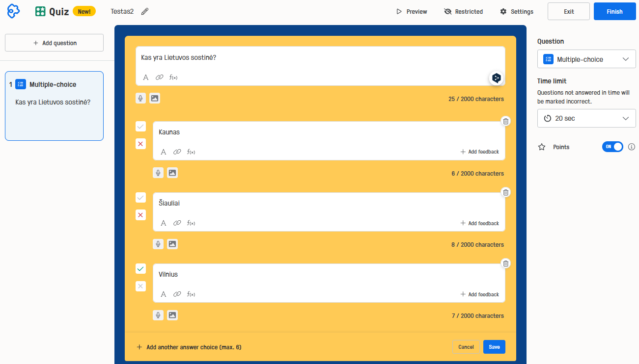This screenshot has width=639, height=364.
Task: Delete the Kaunas answer with trash icon
Action: tap(506, 121)
